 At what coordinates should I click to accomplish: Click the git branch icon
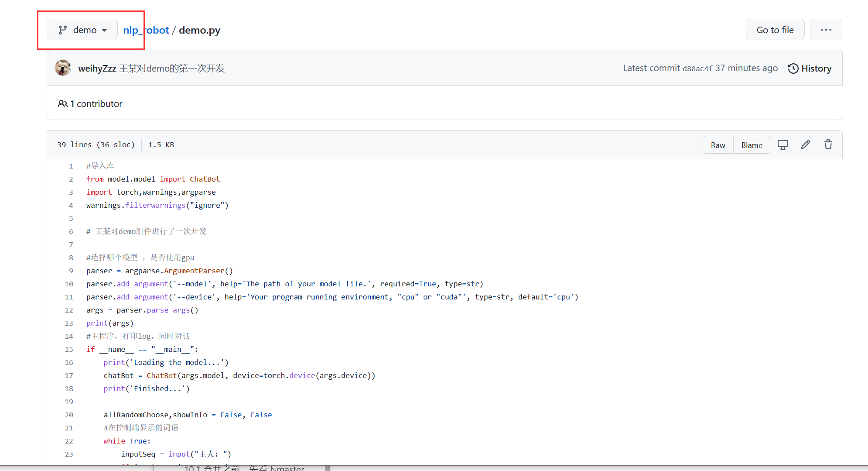tap(63, 30)
